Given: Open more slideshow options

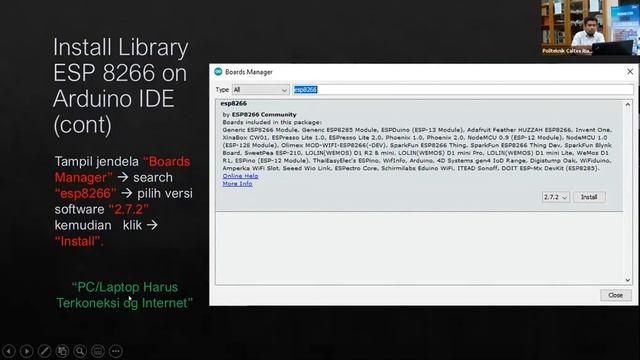Looking at the screenshot, I should (116, 351).
